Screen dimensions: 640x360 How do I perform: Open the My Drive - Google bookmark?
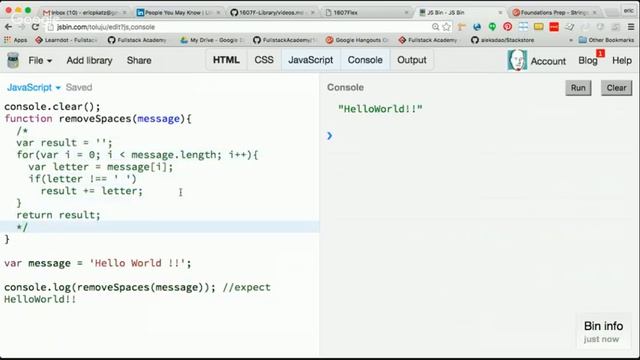tap(211, 40)
